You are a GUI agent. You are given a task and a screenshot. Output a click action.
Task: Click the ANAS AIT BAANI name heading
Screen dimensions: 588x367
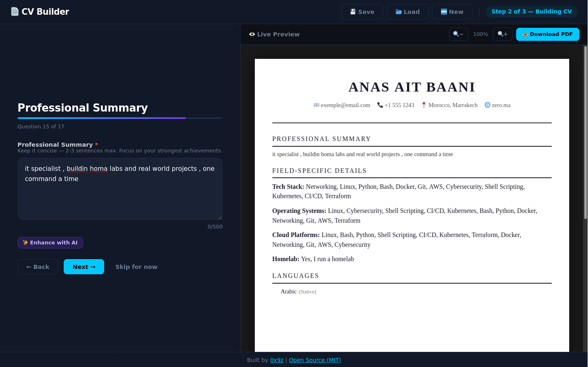point(412,87)
